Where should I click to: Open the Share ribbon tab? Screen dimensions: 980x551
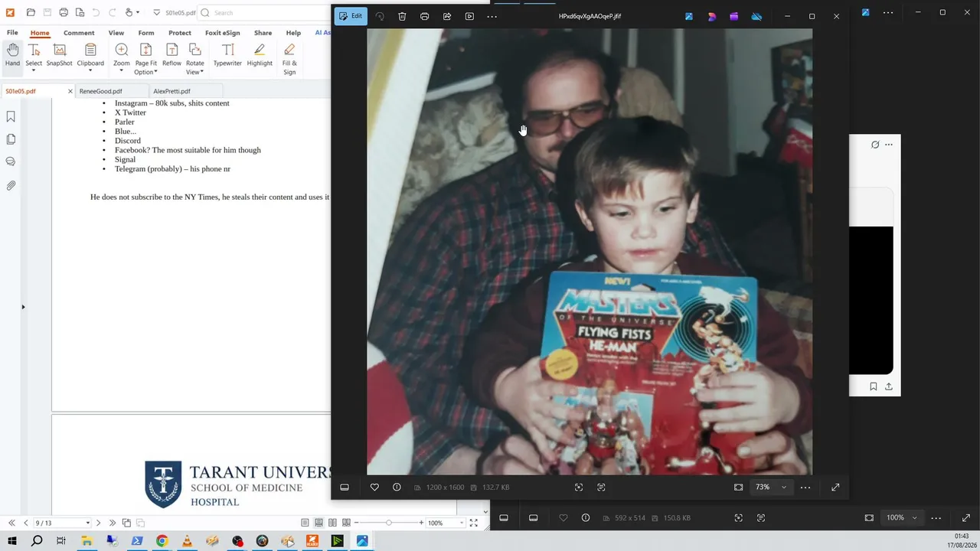click(263, 33)
